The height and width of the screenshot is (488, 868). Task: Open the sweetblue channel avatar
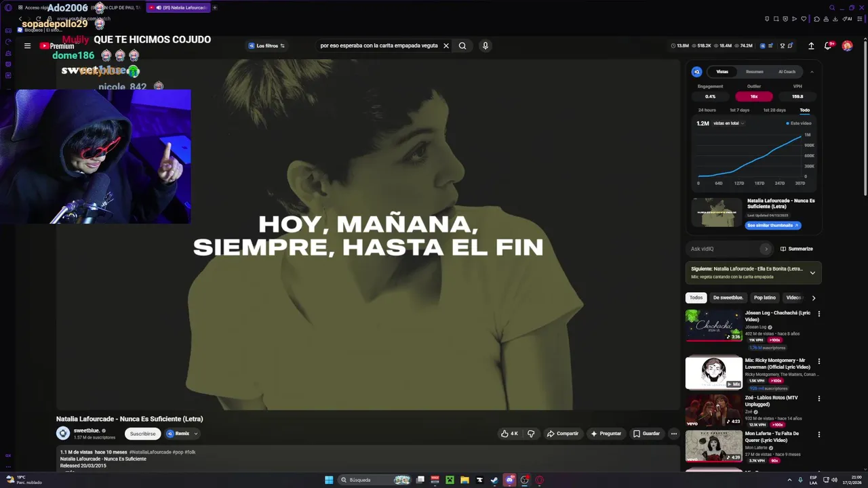[x=63, y=434]
